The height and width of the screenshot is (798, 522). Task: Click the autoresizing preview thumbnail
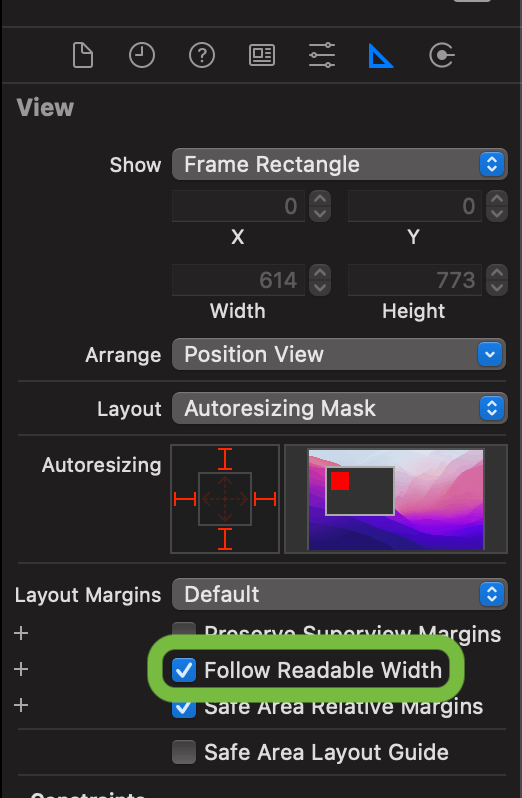396,499
